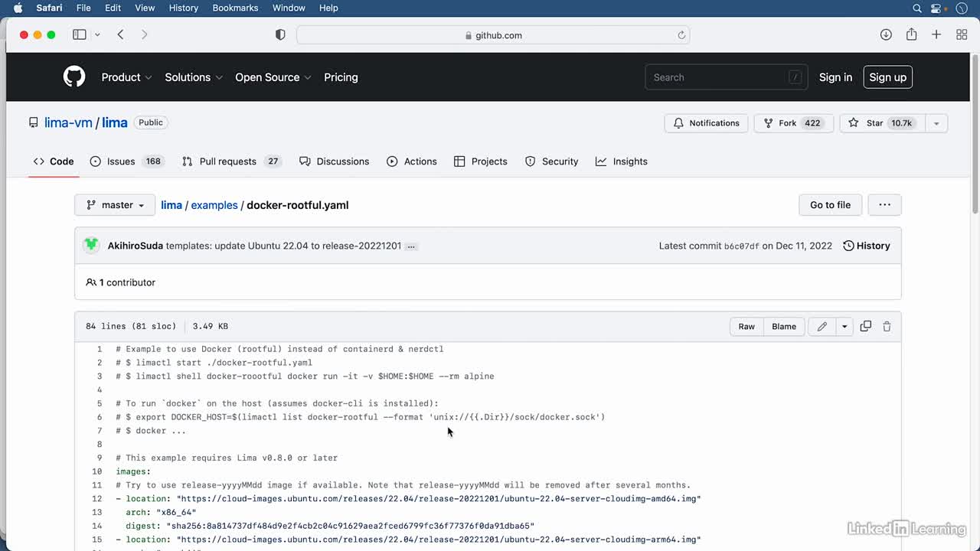980x551 pixels.
Task: Open the Discussions tab
Action: pos(335,161)
